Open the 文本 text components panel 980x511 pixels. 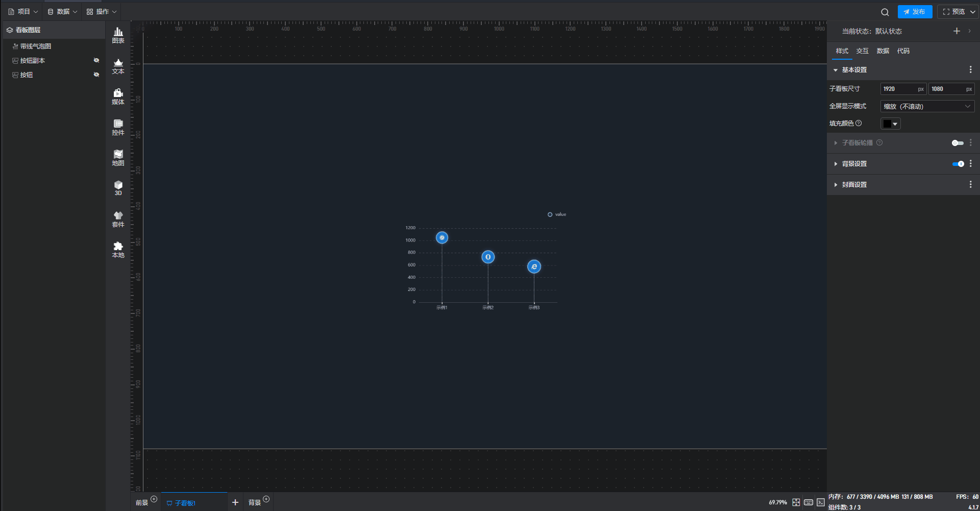pos(118,66)
